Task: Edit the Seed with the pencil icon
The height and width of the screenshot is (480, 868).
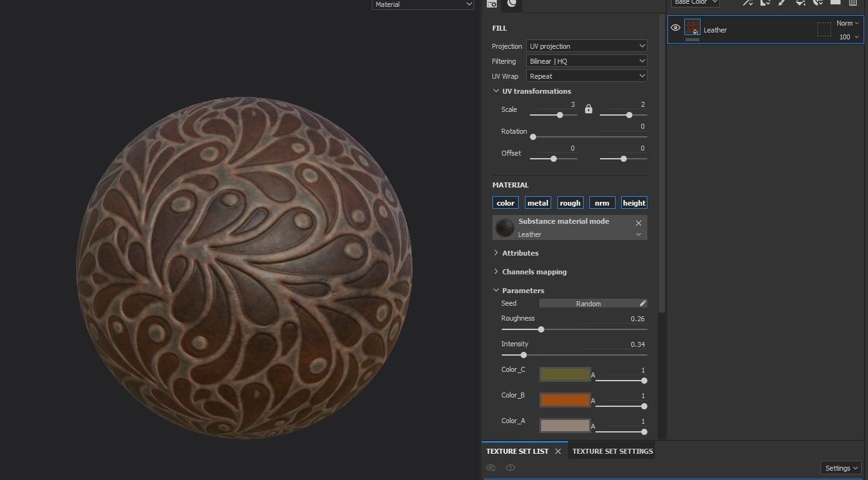Action: tap(642, 303)
